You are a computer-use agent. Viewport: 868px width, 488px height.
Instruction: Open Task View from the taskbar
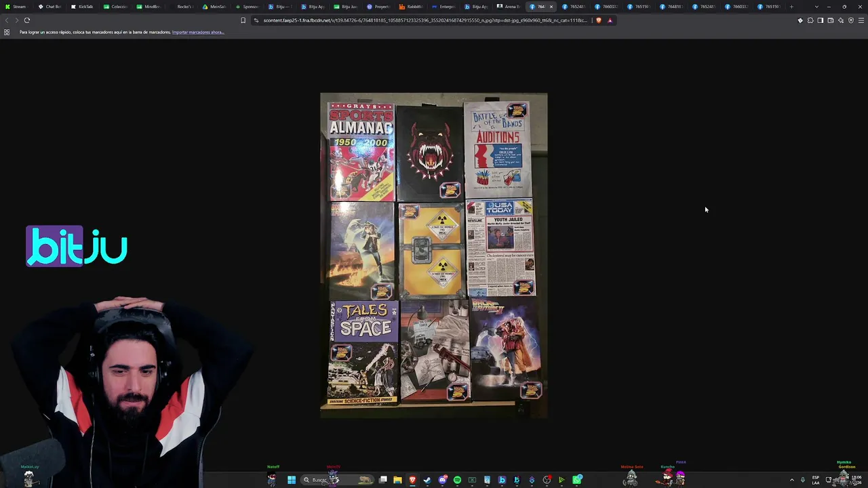point(383,480)
